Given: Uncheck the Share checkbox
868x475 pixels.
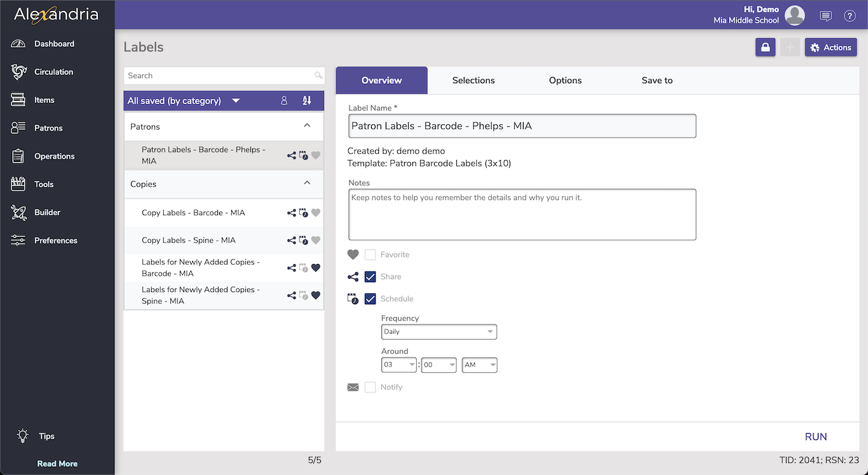Looking at the screenshot, I should 370,277.
